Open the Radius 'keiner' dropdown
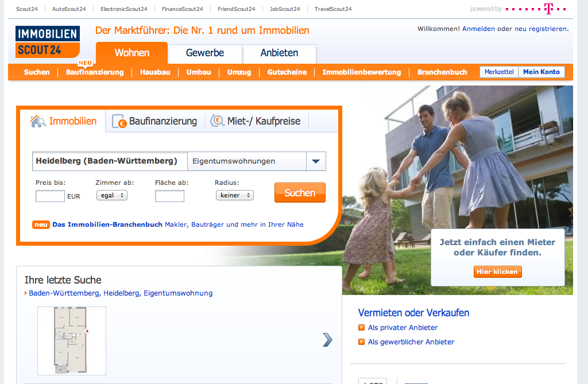This screenshot has height=384, width=588. 235,195
